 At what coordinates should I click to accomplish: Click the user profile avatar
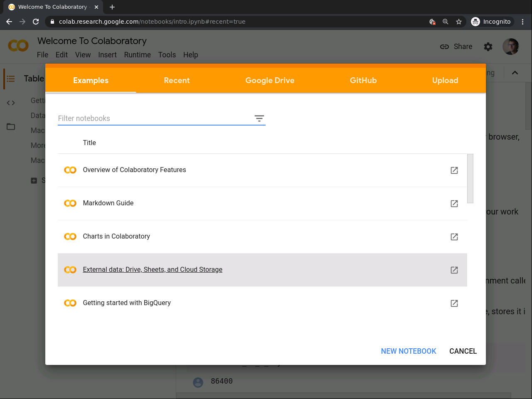click(x=510, y=47)
